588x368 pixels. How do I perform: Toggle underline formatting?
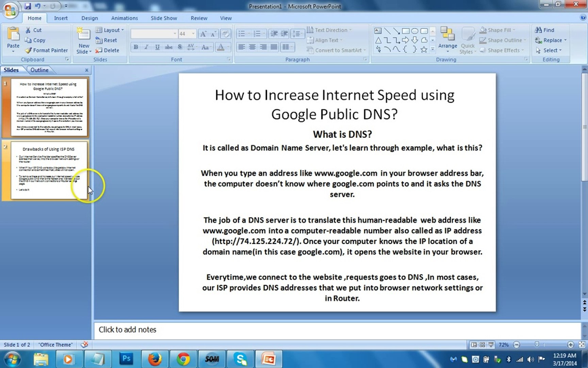(157, 47)
